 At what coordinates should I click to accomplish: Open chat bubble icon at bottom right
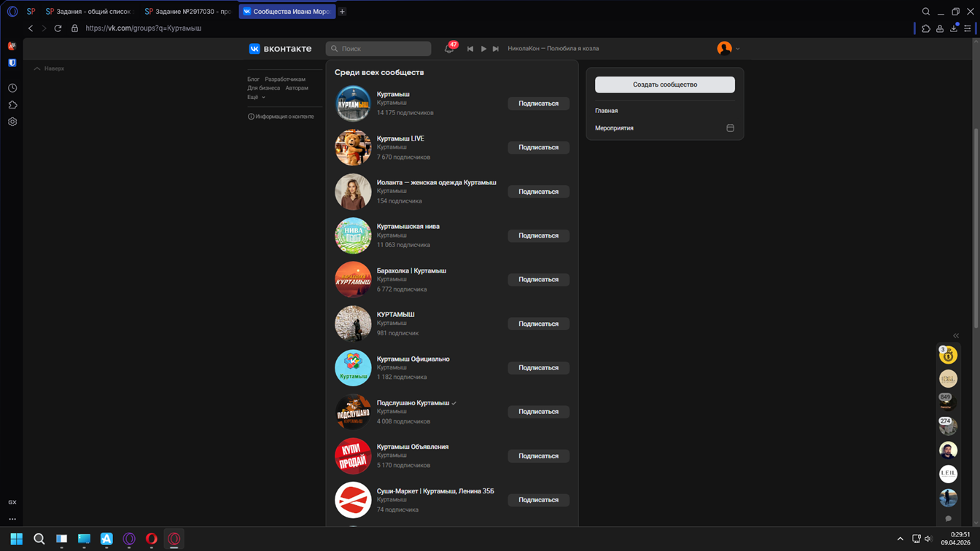click(x=948, y=519)
